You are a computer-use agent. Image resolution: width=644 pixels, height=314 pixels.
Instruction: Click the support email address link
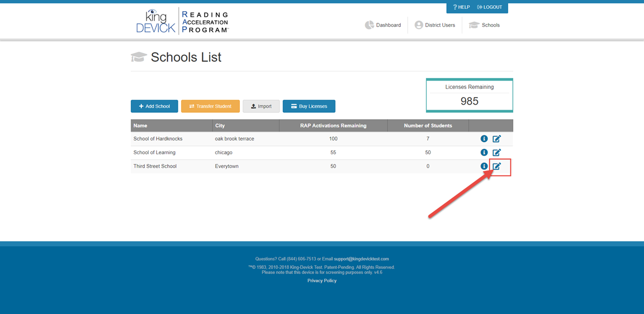coord(361,259)
